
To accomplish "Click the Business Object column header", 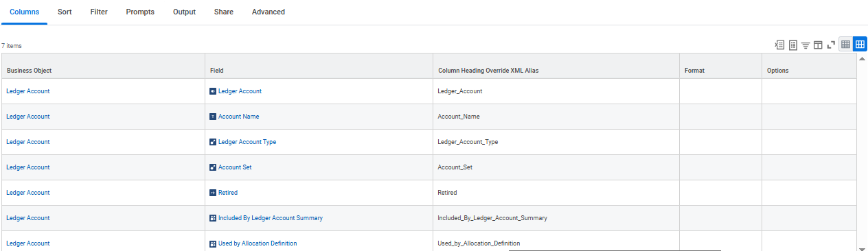I will 103,66.
